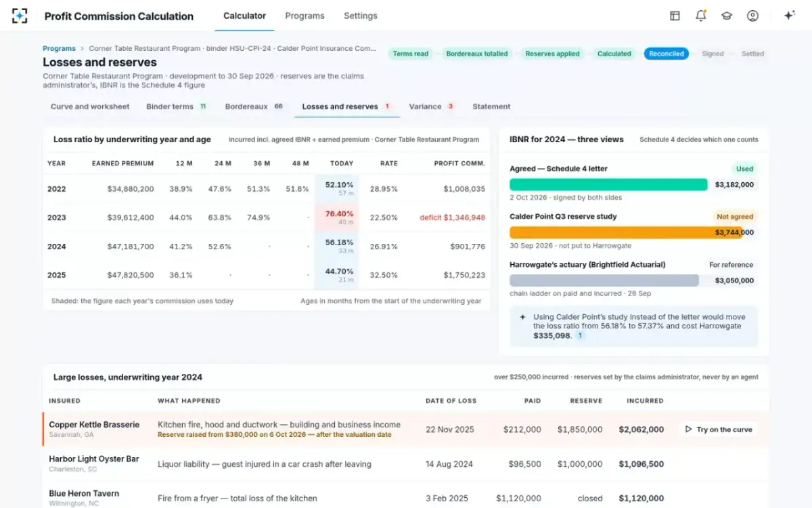Click the Harbor Light Oyster Bar row name

[94, 459]
